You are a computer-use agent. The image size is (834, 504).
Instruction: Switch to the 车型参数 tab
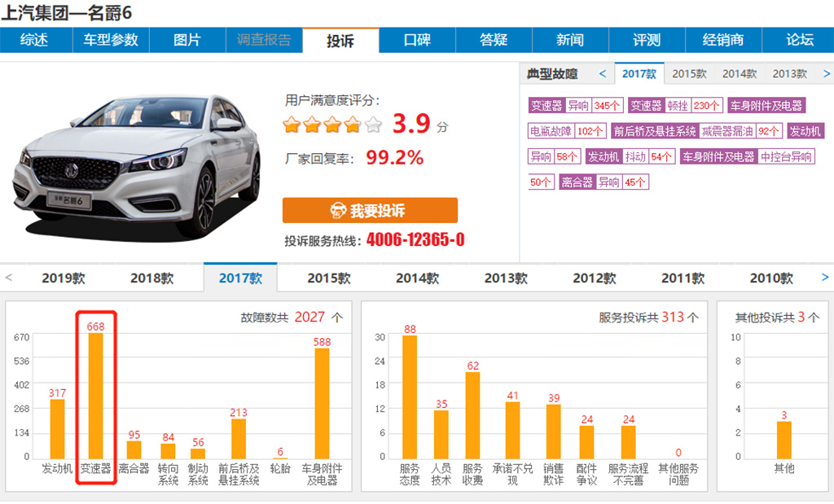point(111,40)
